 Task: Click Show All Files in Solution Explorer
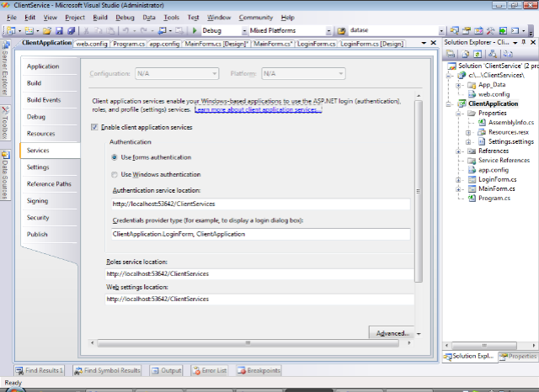[466, 54]
